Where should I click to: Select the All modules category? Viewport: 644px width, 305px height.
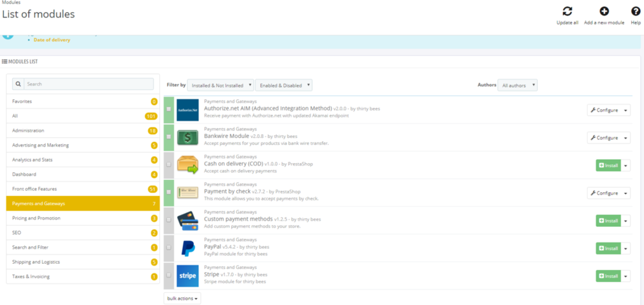[x=83, y=116]
